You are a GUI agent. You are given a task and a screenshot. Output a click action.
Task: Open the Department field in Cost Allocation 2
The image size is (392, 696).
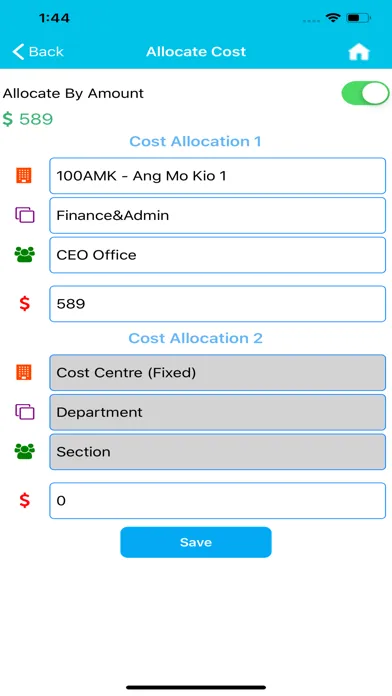coord(218,412)
